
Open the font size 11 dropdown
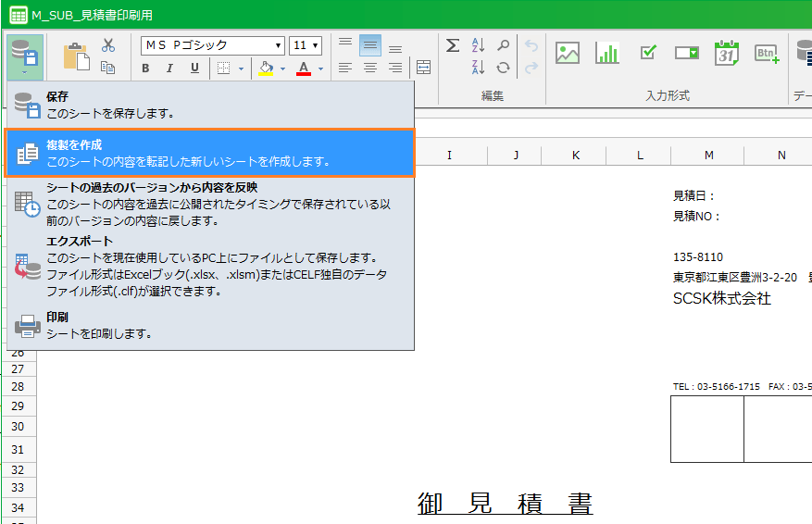point(316,45)
